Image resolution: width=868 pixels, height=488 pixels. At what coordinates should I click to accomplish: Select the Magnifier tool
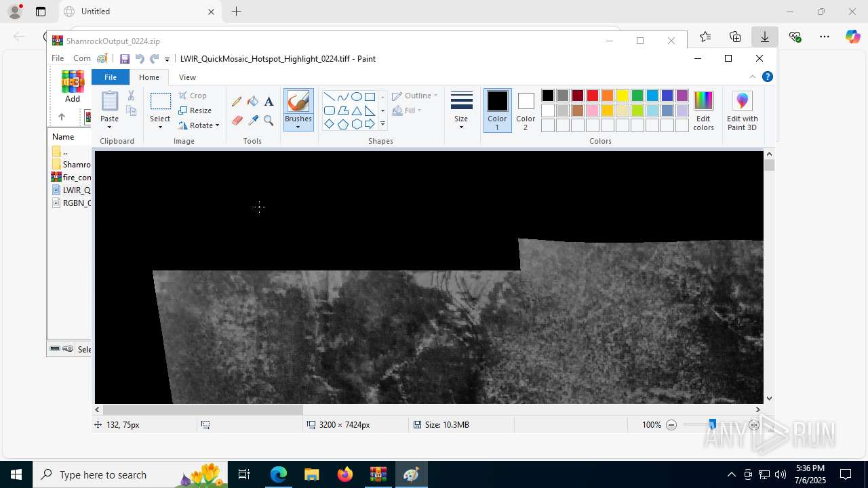269,121
